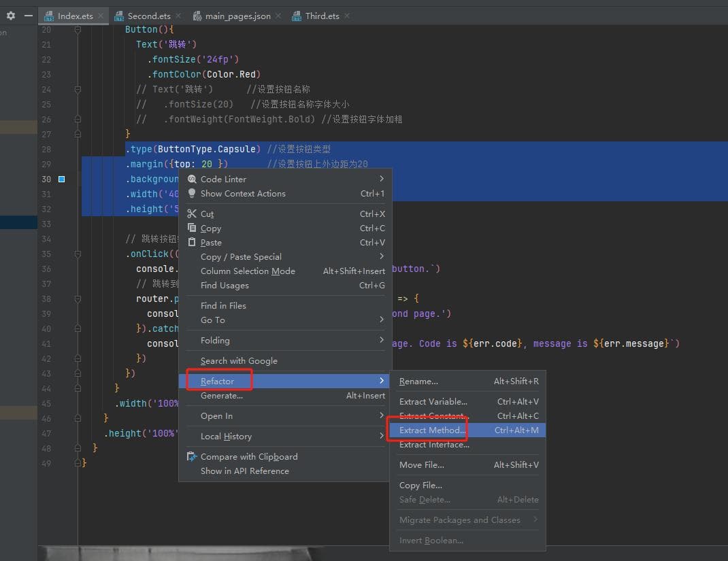The height and width of the screenshot is (561, 728).
Task: Toggle the comment fold marker on line 24
Action: pos(78,89)
